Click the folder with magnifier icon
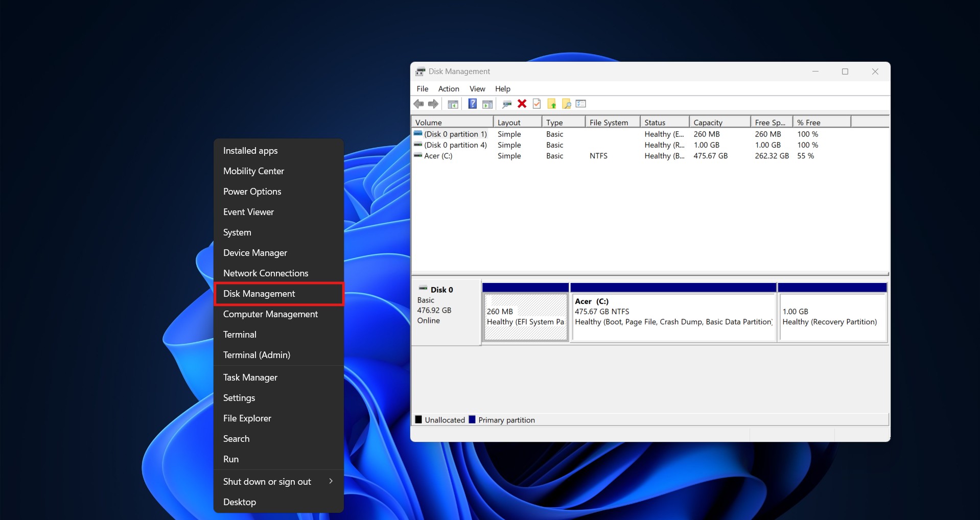980x520 pixels. pyautogui.click(x=566, y=104)
